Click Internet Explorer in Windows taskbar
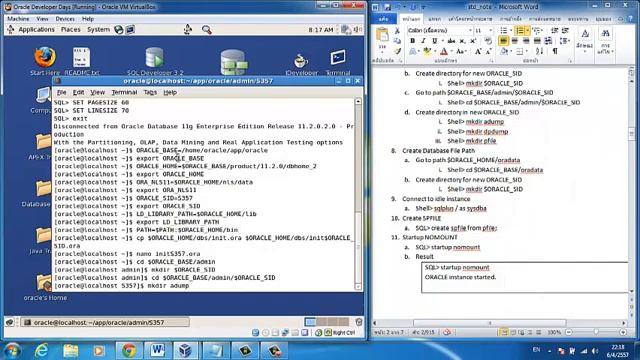640x360 pixels. pos(41,351)
